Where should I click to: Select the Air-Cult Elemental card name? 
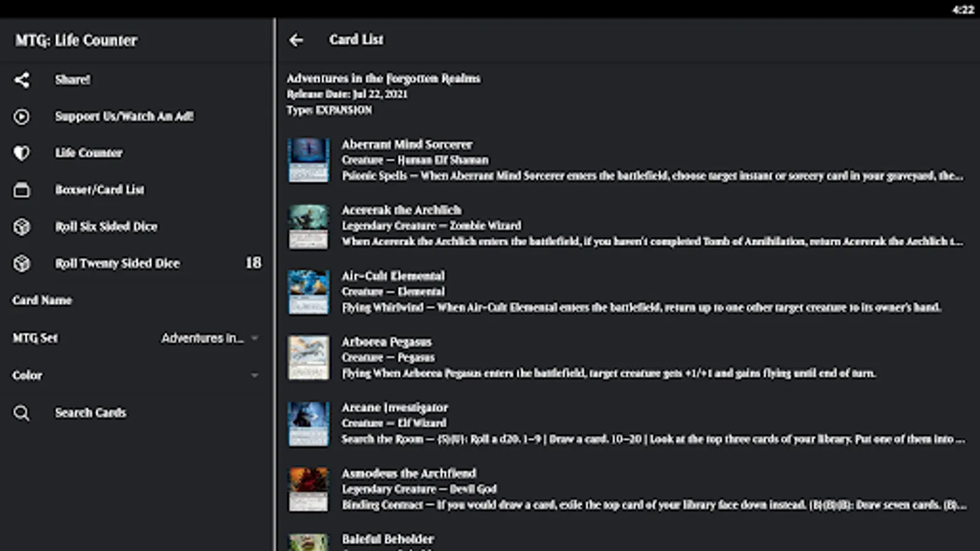[x=393, y=276]
